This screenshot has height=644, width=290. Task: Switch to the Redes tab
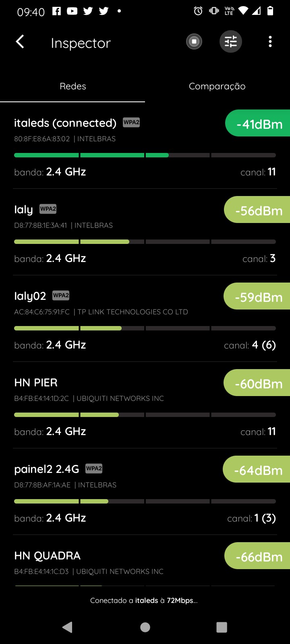pyautogui.click(x=72, y=86)
